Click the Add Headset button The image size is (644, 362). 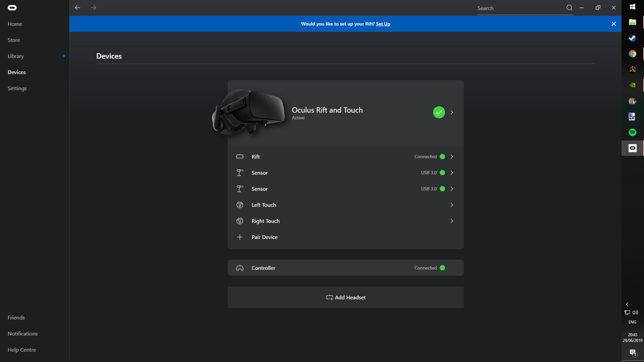click(346, 297)
